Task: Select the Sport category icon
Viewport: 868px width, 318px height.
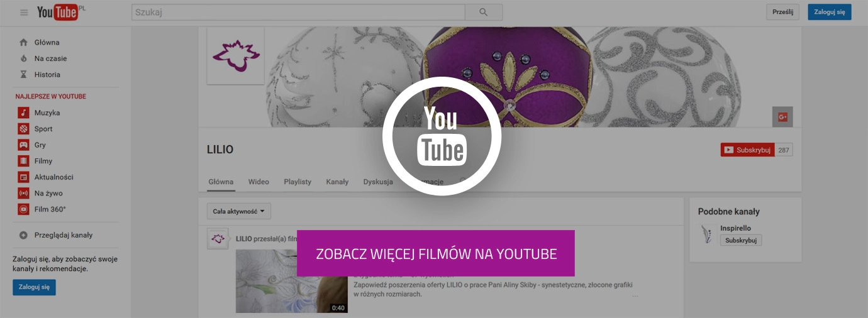Action: (23, 129)
